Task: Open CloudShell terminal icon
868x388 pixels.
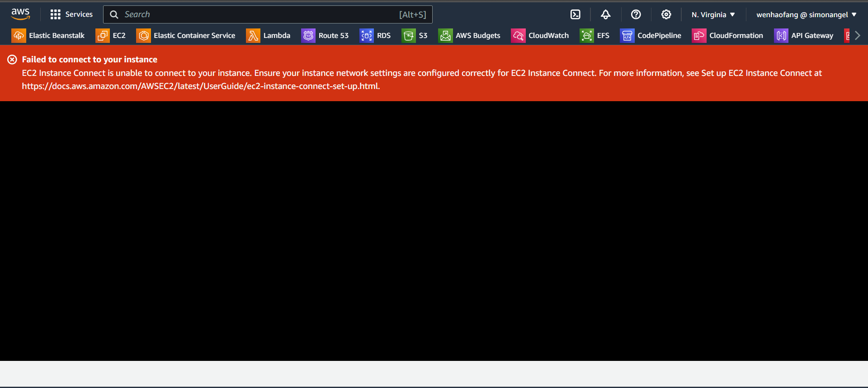Action: [575, 14]
